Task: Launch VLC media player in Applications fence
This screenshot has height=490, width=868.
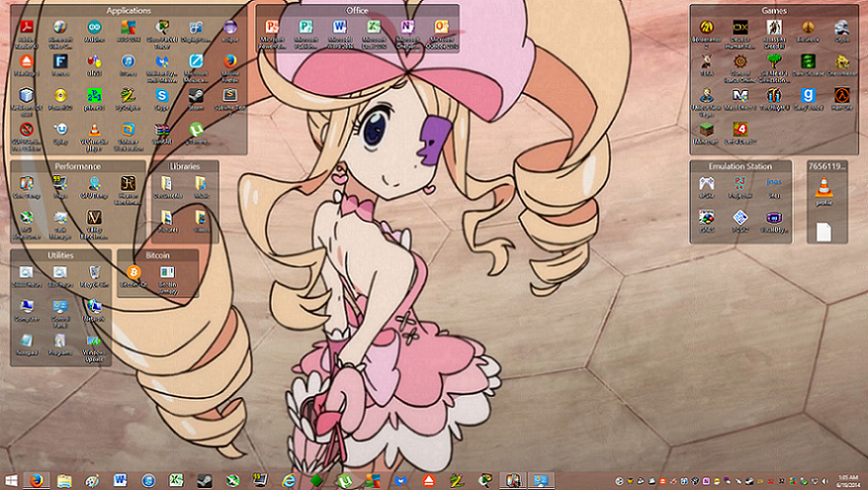Action: pyautogui.click(x=94, y=130)
